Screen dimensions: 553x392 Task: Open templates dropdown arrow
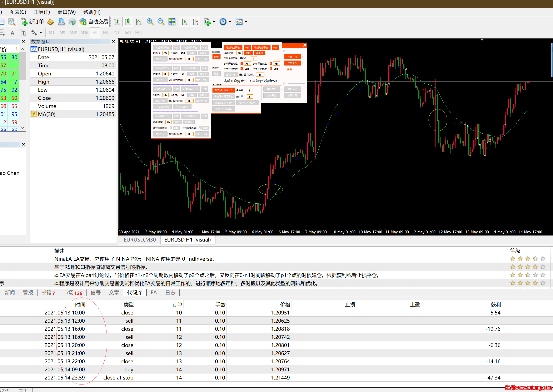(x=246, y=22)
